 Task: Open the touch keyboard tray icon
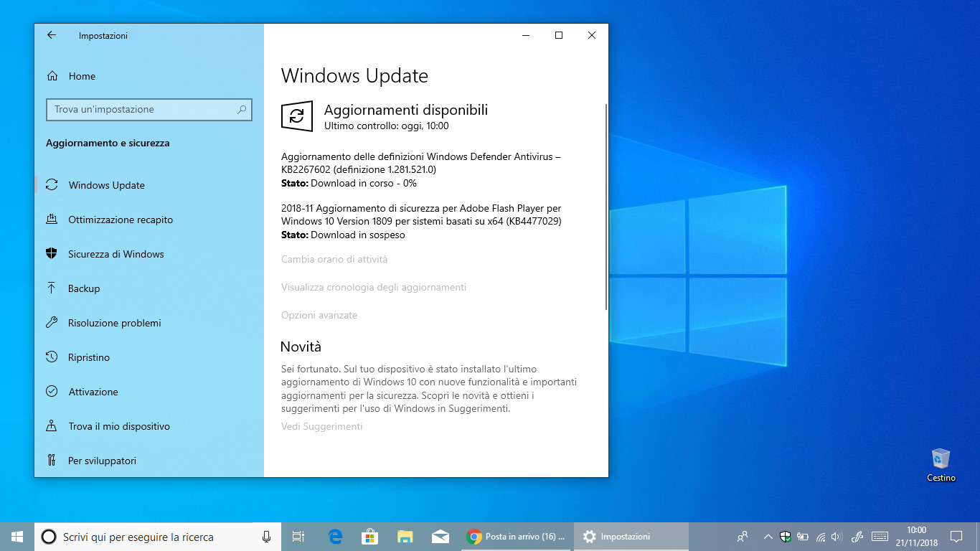point(880,537)
